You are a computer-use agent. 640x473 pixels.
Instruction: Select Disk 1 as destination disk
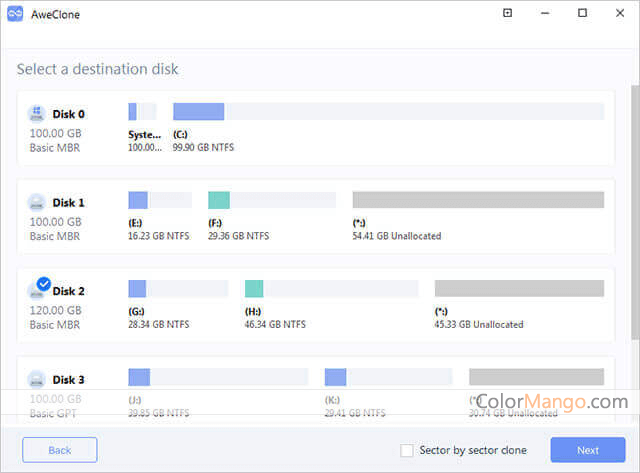tap(69, 202)
